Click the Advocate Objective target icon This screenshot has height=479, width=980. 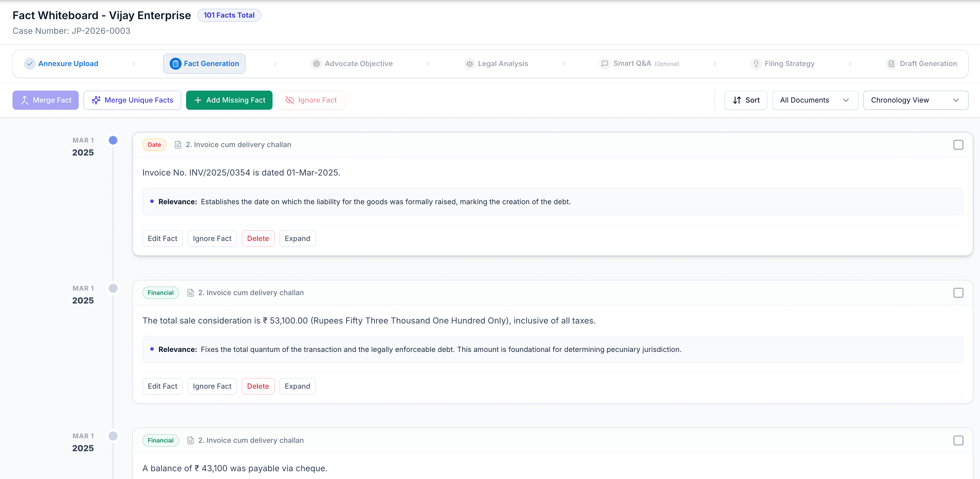(316, 63)
